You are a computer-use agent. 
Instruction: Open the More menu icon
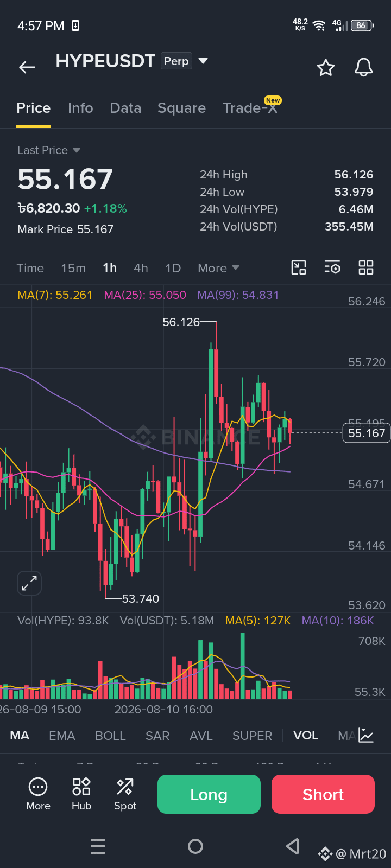[x=38, y=794]
